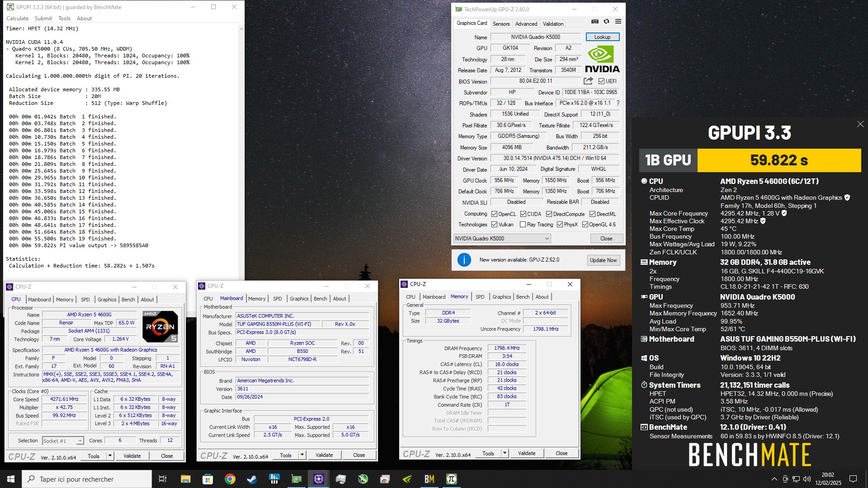868x488 pixels.
Task: Switch to the Advanced tab in GPU-Z
Action: point(526,24)
